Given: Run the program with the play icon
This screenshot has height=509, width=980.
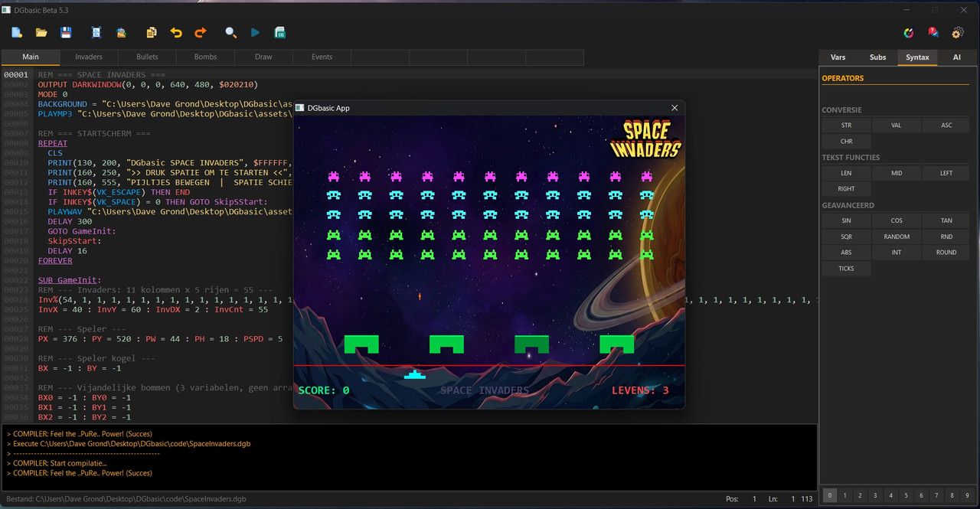Looking at the screenshot, I should [256, 33].
